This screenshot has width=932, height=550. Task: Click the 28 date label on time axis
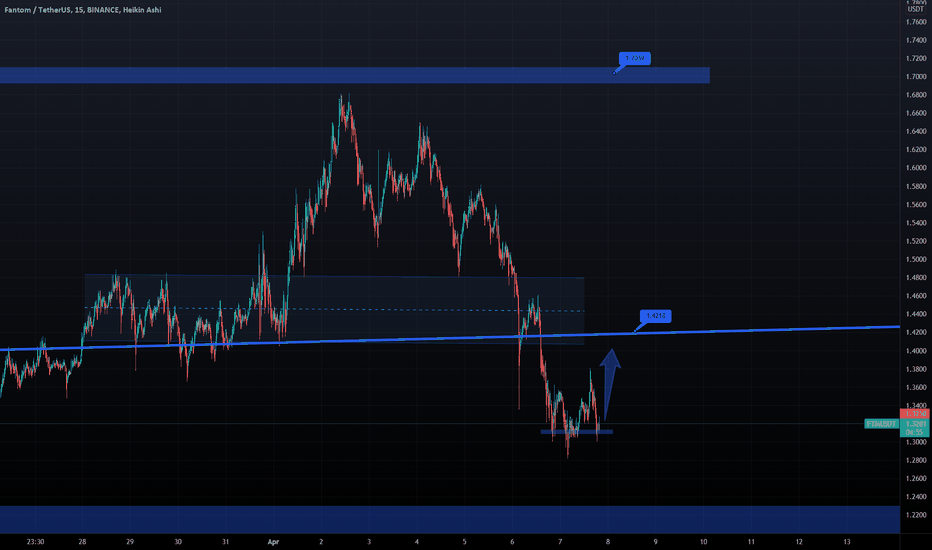click(x=82, y=542)
